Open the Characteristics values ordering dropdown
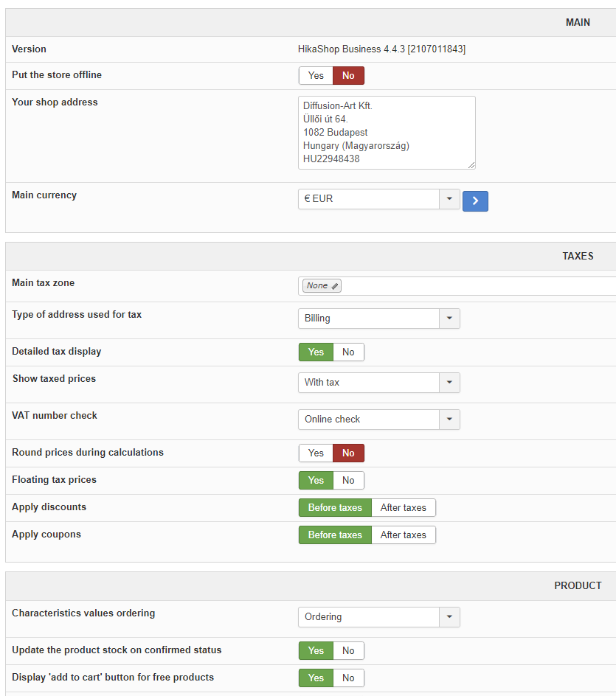Viewport: 616px width, 696px height. 378,617
